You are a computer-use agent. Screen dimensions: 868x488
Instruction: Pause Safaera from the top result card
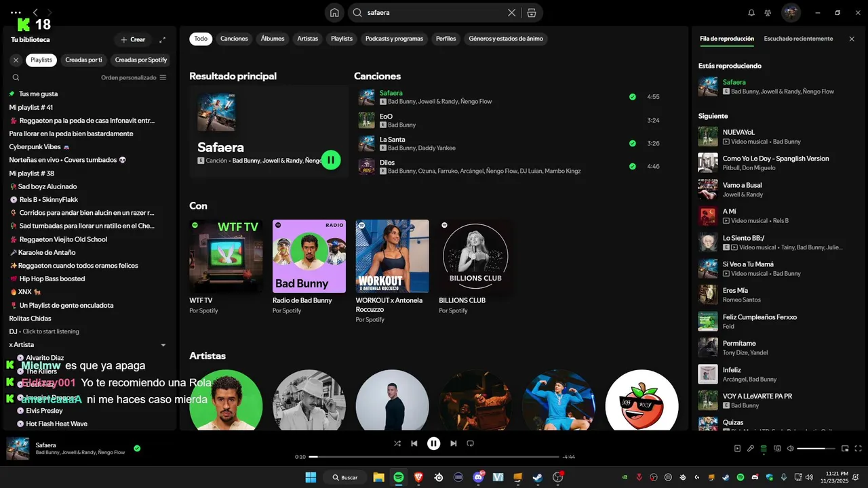click(x=331, y=160)
